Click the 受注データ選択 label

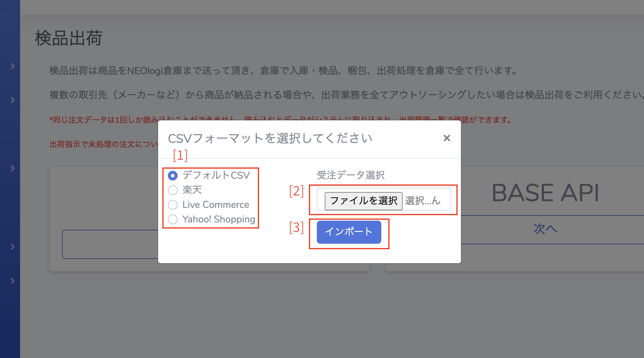[x=351, y=175]
